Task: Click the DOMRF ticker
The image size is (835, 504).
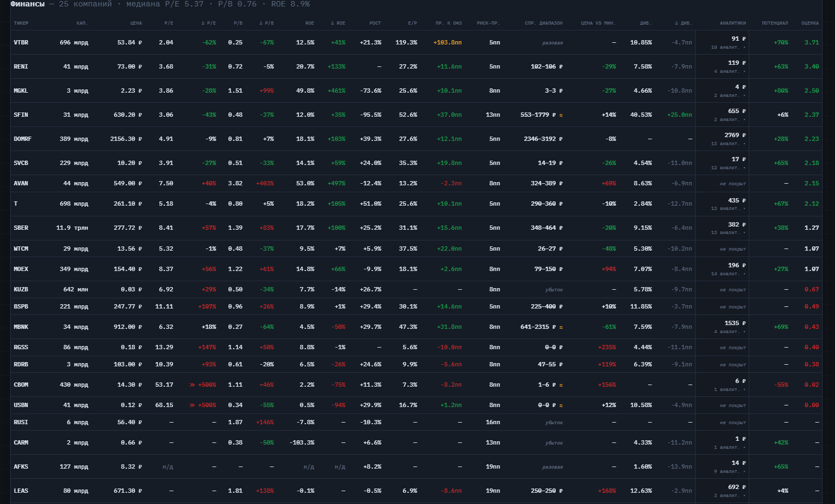Action: [23, 139]
